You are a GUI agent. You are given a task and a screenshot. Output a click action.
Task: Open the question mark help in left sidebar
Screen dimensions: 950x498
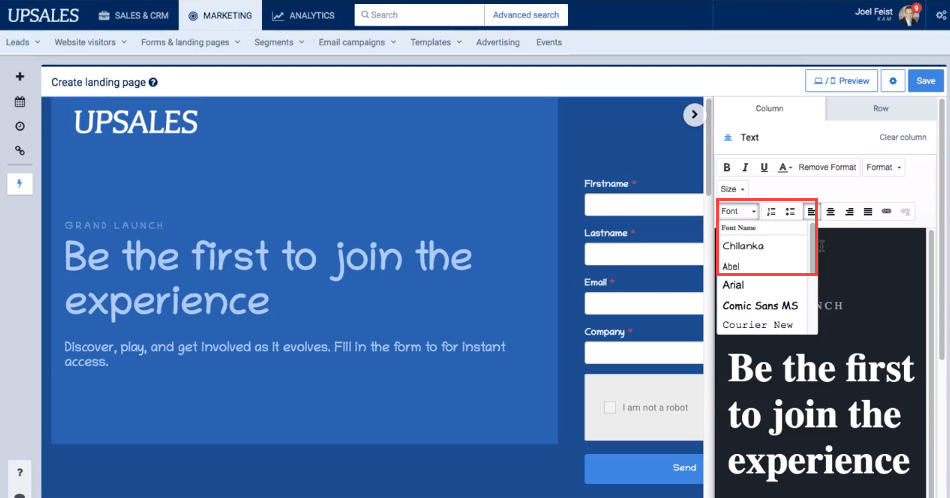(20, 472)
